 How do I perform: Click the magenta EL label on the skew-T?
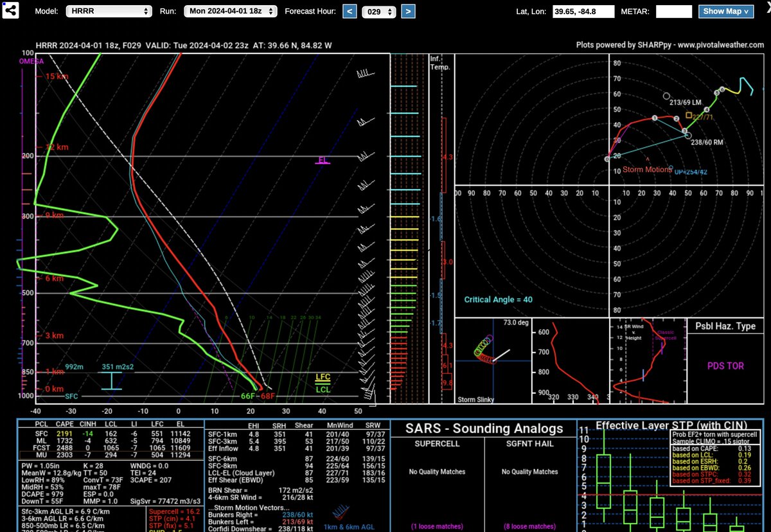click(x=323, y=159)
